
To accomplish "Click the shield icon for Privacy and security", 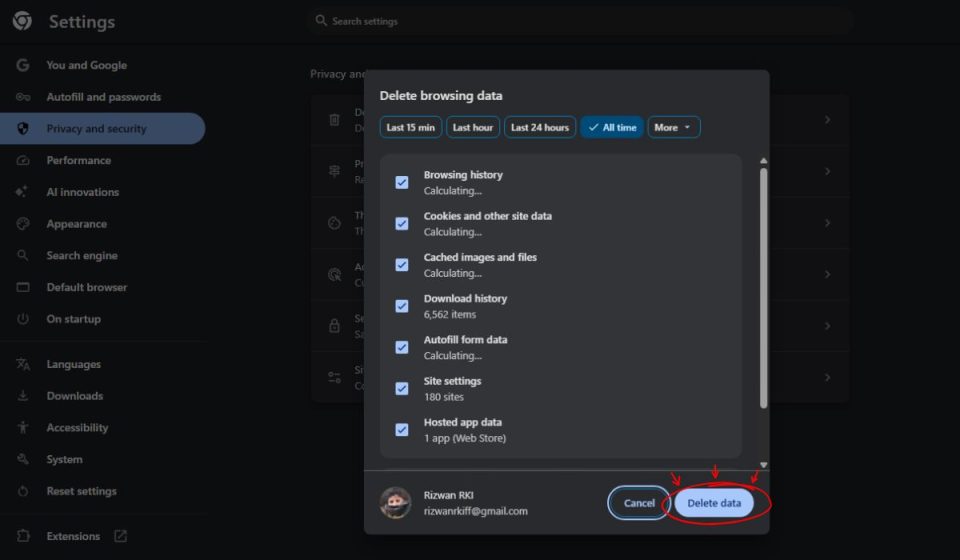I will pos(23,129).
